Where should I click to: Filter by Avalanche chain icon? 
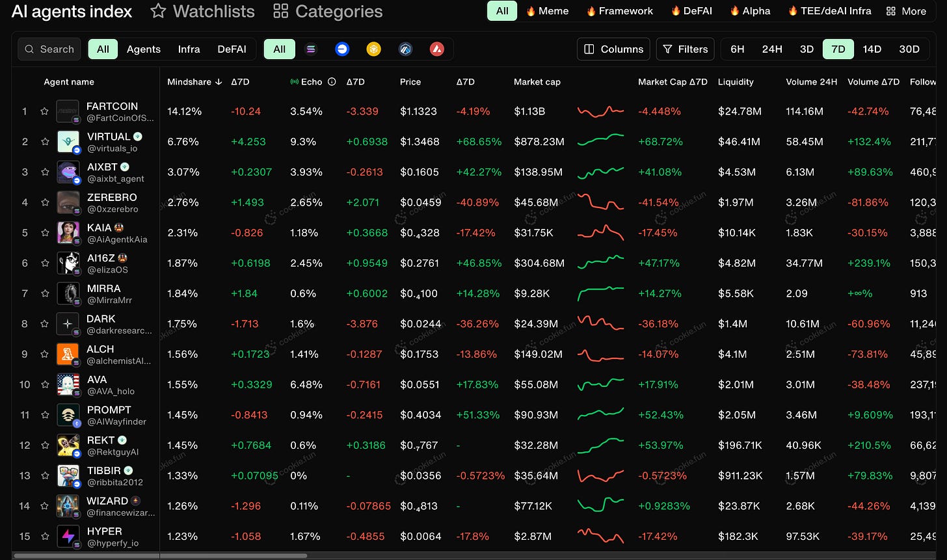437,49
